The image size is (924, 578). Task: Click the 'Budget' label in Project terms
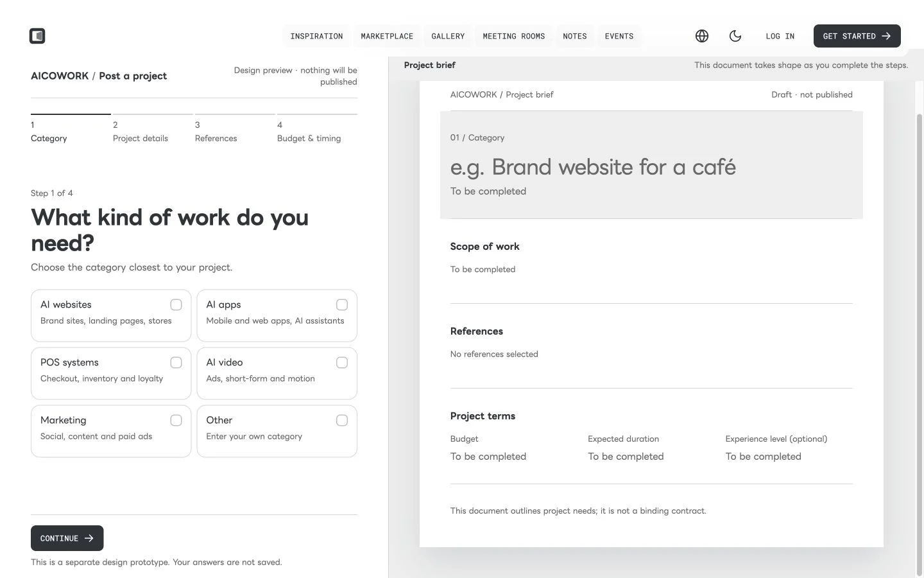point(464,439)
